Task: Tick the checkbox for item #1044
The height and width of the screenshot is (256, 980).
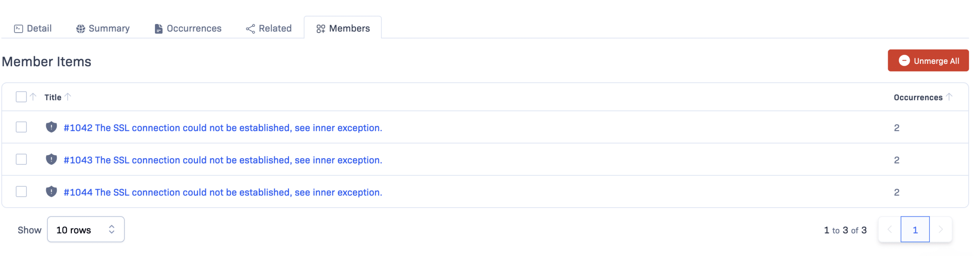Action: (21, 191)
